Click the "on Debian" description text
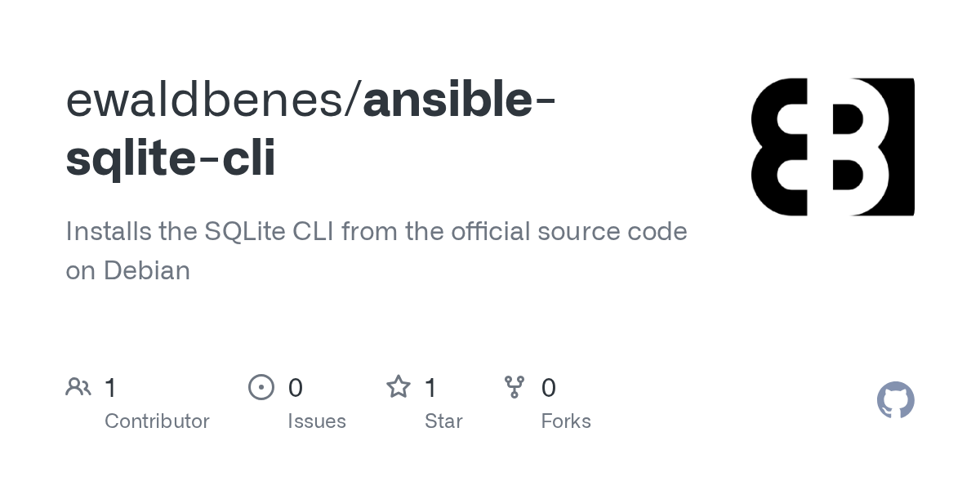 coord(128,270)
